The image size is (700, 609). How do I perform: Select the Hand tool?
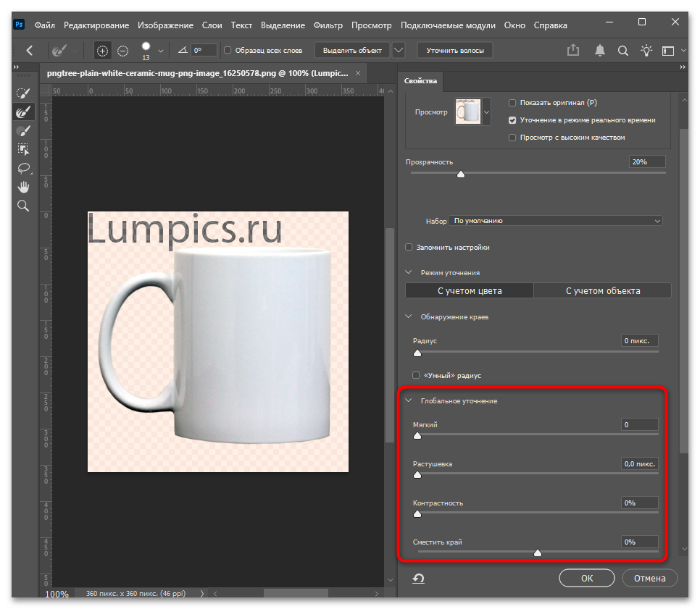pos(23,187)
